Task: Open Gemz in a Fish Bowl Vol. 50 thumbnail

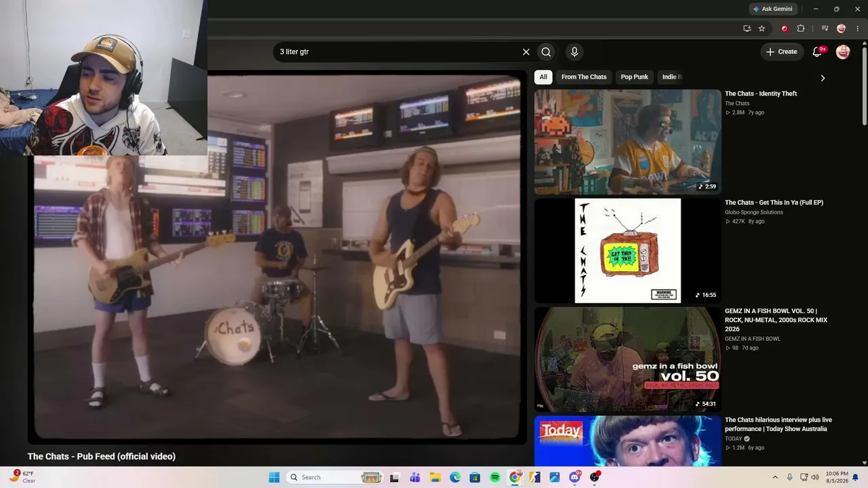Action: coord(627,359)
